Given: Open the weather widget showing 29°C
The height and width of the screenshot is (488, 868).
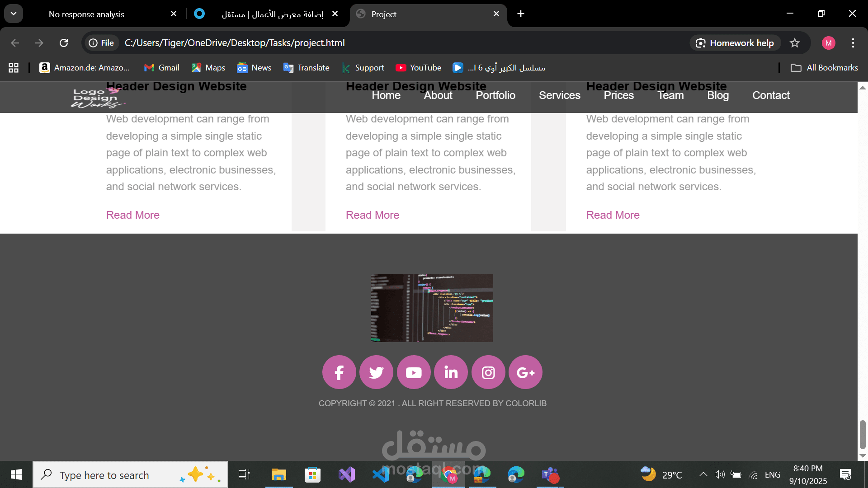Looking at the screenshot, I should coord(661,474).
